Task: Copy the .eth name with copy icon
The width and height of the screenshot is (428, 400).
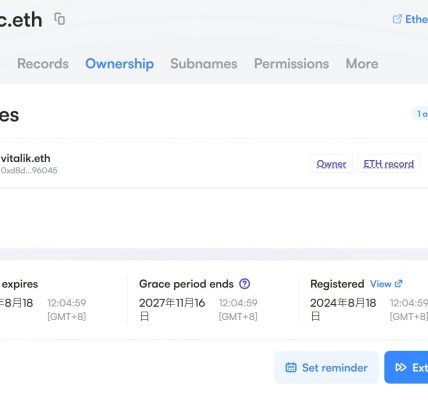Action: point(60,19)
